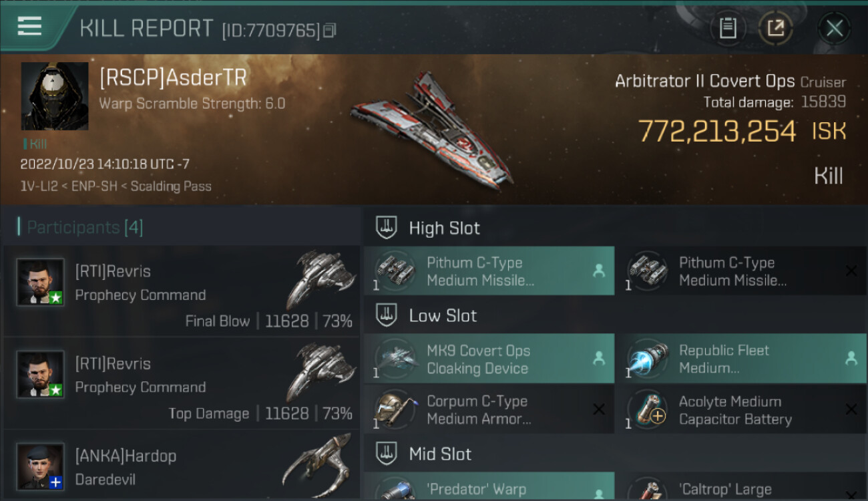Select the 'Predator' Warp module
This screenshot has height=501, width=868.
pos(489,487)
